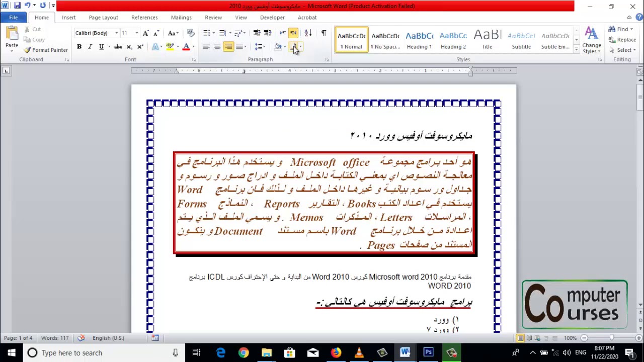This screenshot has width=644, height=362.
Task: Click the zoom slider handle
Action: point(612,338)
